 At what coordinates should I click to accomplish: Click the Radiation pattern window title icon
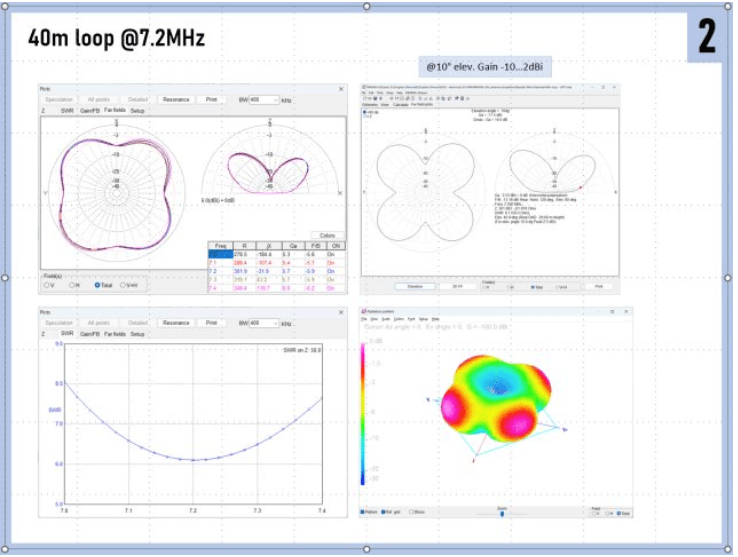tap(364, 311)
